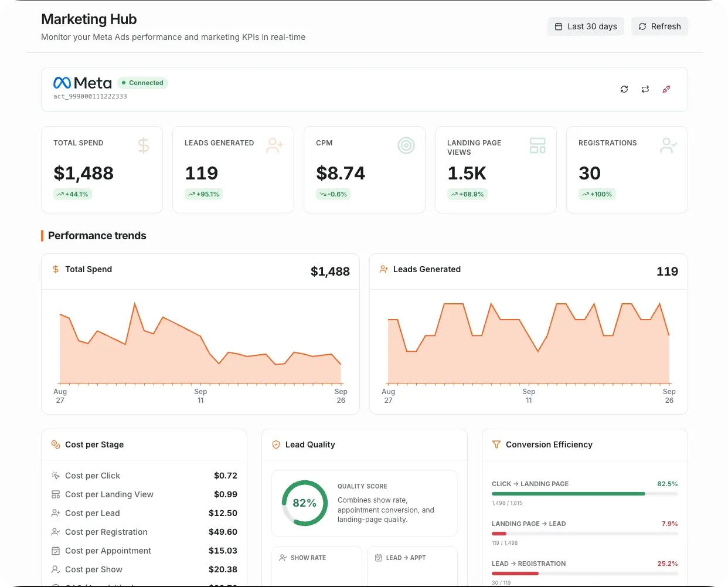
Task: Click the Meta logo
Action: pyautogui.click(x=82, y=83)
